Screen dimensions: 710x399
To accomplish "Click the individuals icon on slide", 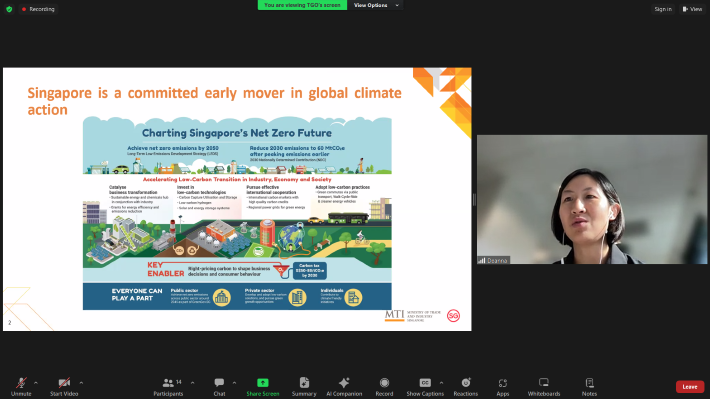I will coord(353,298).
